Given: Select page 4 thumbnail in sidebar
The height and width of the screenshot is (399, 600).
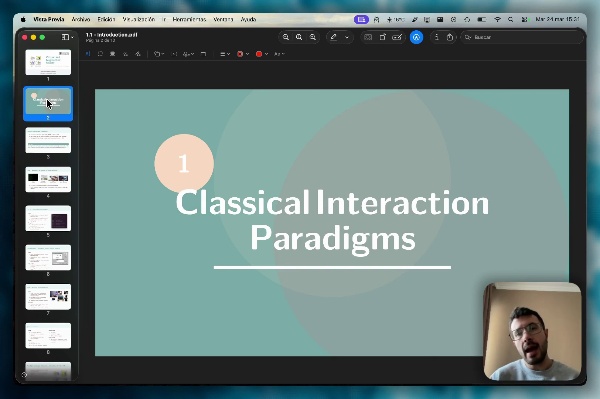Looking at the screenshot, I should [x=48, y=179].
